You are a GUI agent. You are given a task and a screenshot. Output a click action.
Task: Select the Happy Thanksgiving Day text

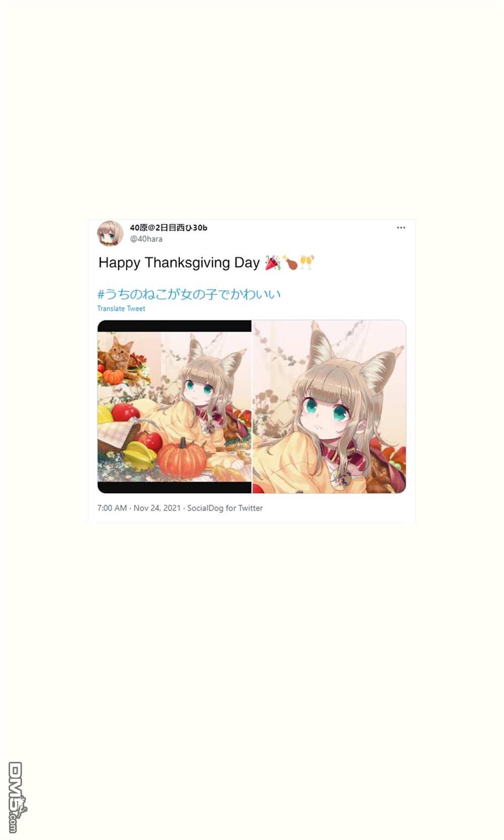(x=179, y=263)
